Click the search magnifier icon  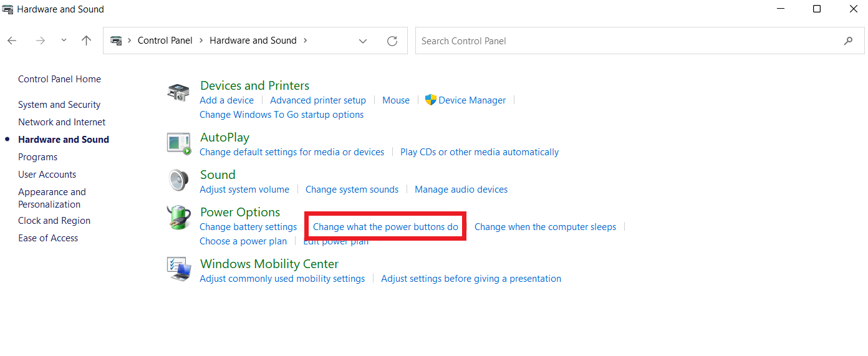(848, 41)
